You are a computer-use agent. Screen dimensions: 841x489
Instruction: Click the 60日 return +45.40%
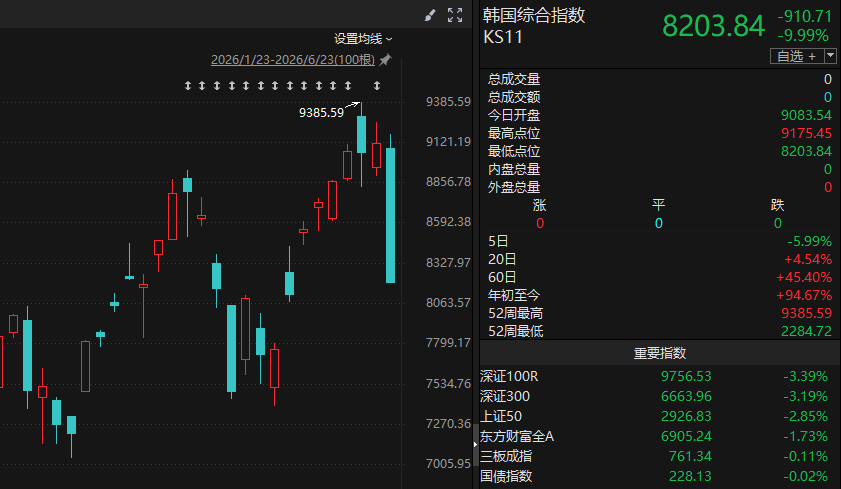[804, 277]
